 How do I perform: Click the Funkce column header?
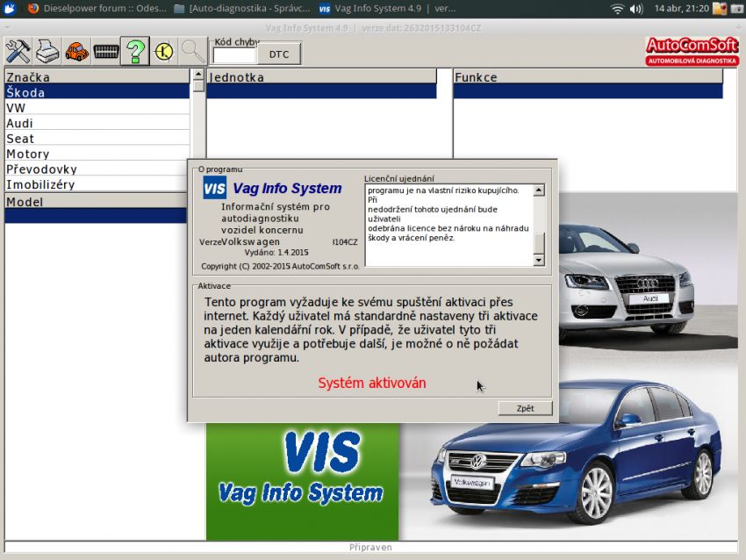(x=588, y=76)
